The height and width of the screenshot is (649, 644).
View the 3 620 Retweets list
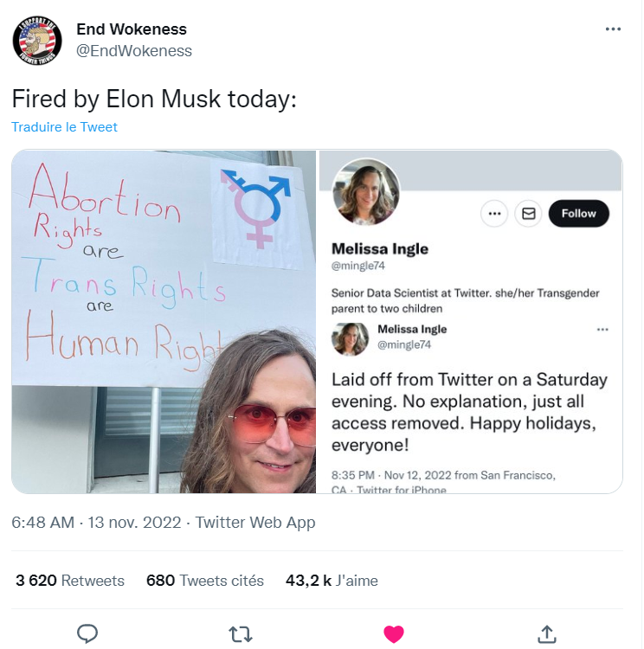(70, 581)
